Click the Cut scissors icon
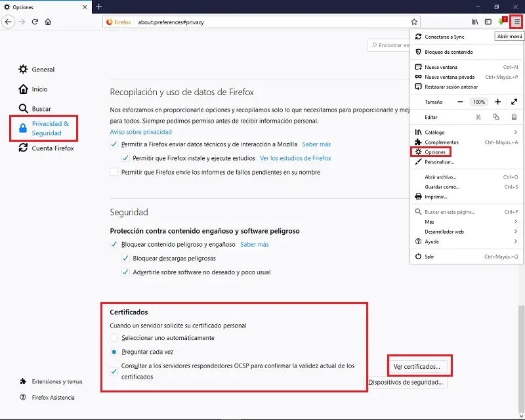525x420 pixels. [x=478, y=117]
